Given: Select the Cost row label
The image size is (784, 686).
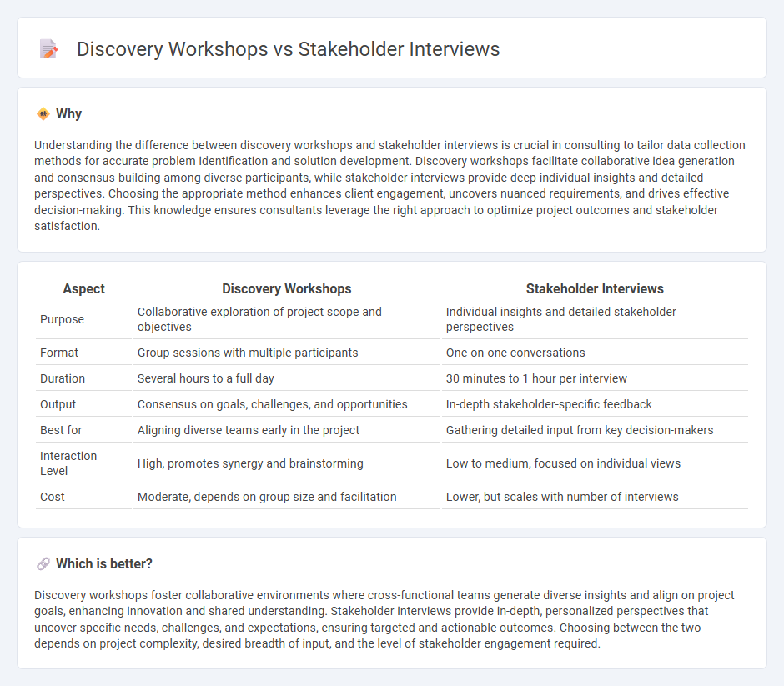Looking at the screenshot, I should pyautogui.click(x=53, y=497).
